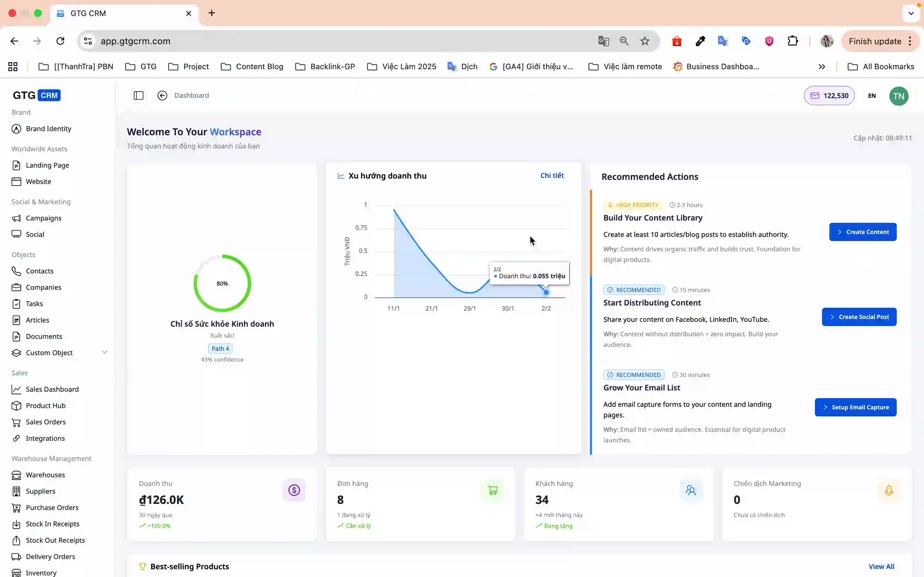Click the shopping cart icon on Đơn hàng card

pos(492,490)
